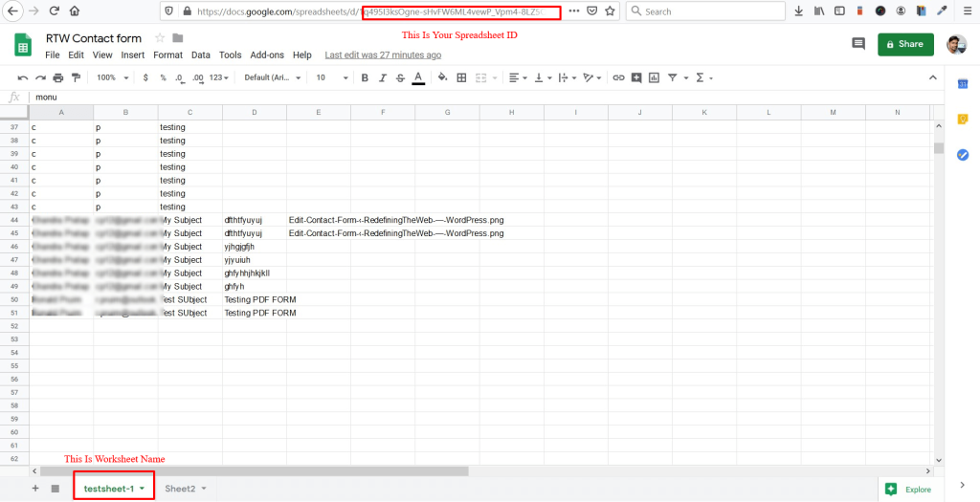Open the Default (Arial) font dropdown
This screenshot has height=502, width=980.
pyautogui.click(x=273, y=78)
